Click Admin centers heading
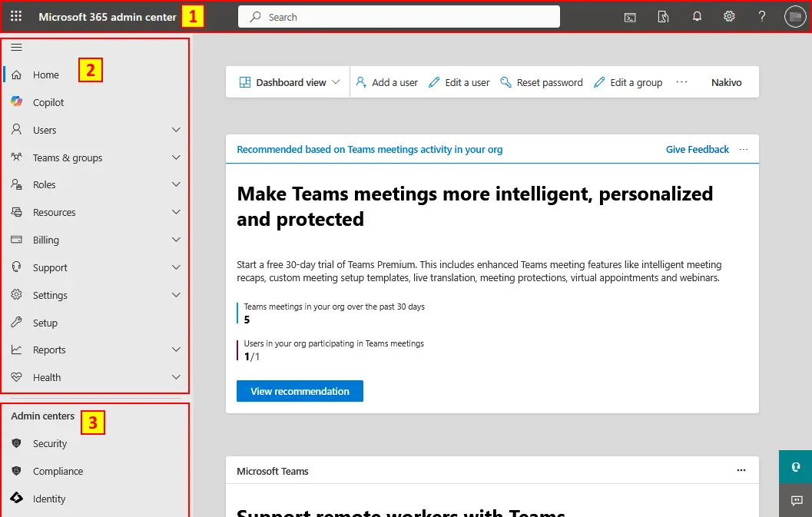 pos(42,416)
